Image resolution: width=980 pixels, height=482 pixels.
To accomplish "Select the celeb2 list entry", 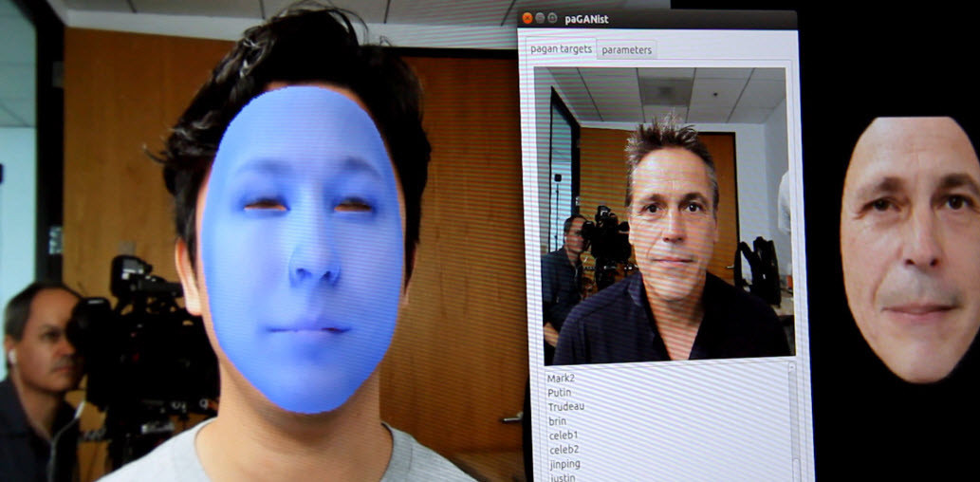I will 564,449.
